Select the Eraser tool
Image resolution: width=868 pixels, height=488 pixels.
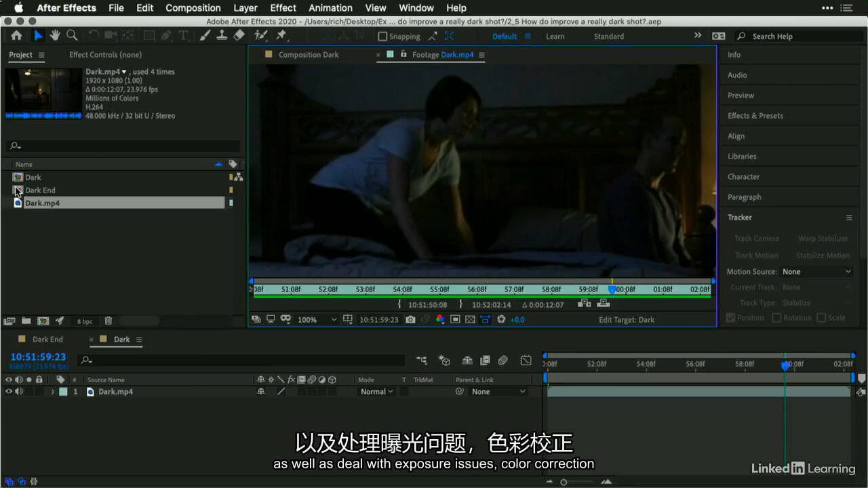239,36
